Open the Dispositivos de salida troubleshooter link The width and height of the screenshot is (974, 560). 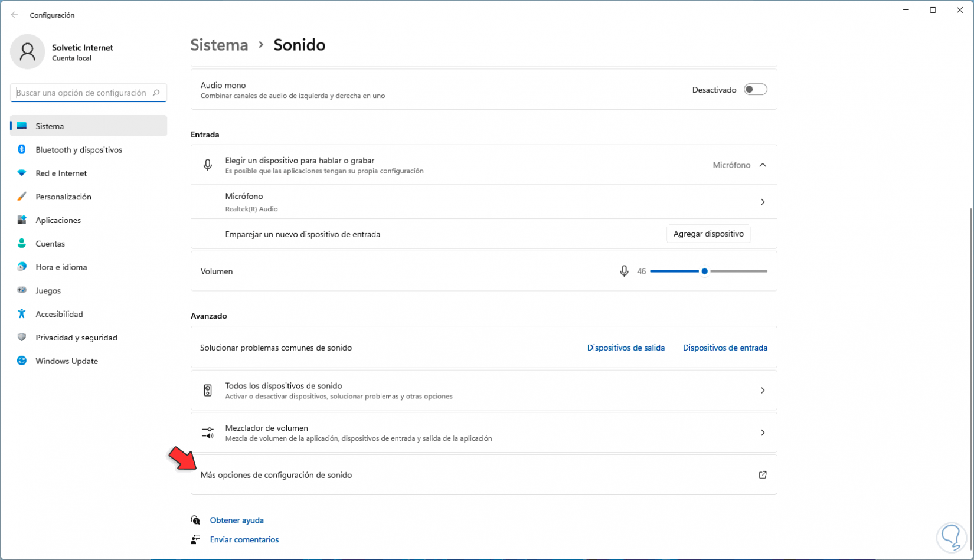[626, 348]
